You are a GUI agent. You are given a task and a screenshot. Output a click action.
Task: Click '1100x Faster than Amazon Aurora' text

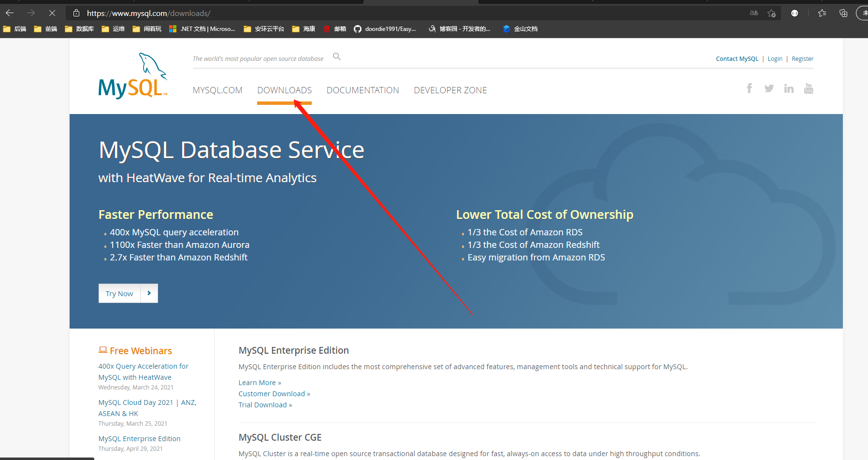pos(180,245)
